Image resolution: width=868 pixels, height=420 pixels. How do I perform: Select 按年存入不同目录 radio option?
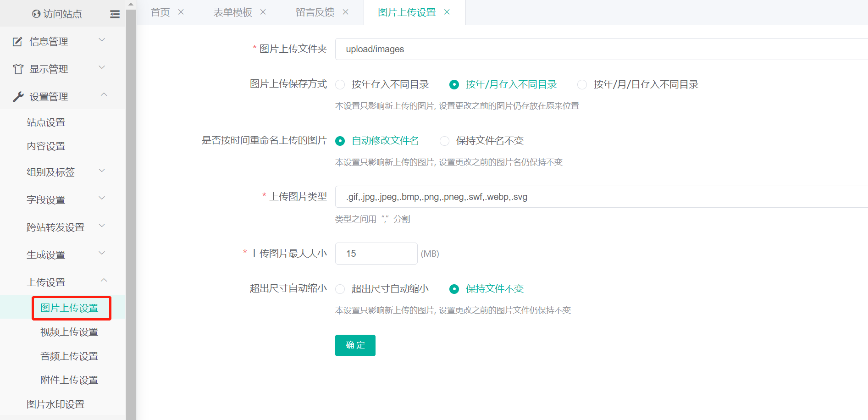[340, 85]
